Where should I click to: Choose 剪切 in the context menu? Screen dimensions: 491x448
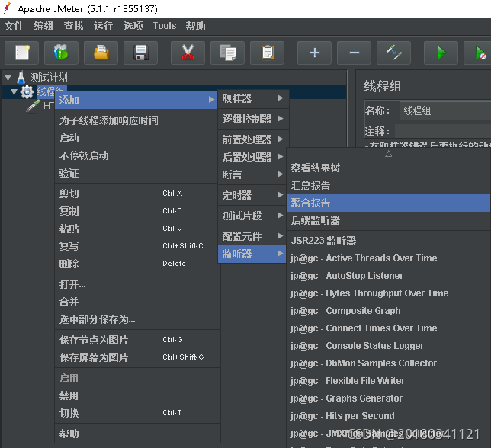click(137, 194)
